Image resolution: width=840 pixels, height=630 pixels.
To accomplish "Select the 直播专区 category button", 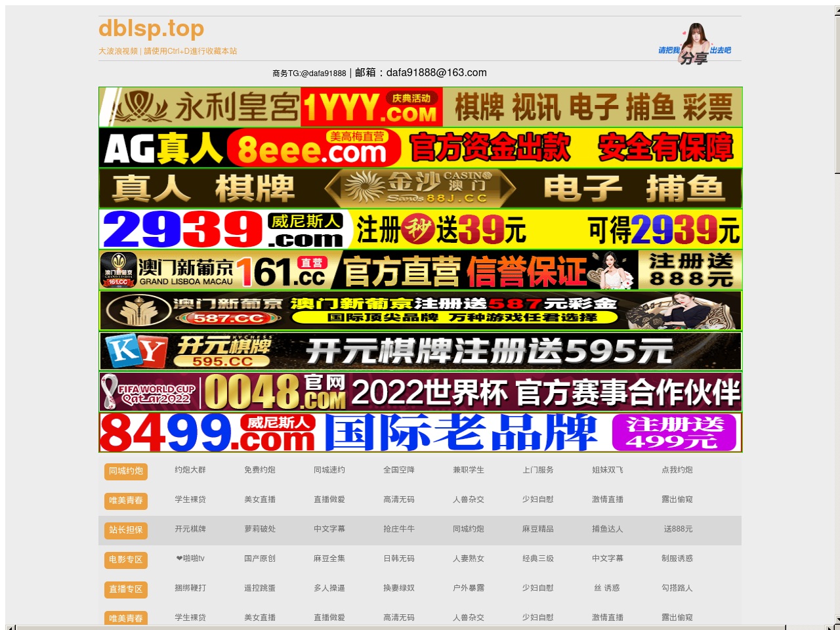I will 126,589.
